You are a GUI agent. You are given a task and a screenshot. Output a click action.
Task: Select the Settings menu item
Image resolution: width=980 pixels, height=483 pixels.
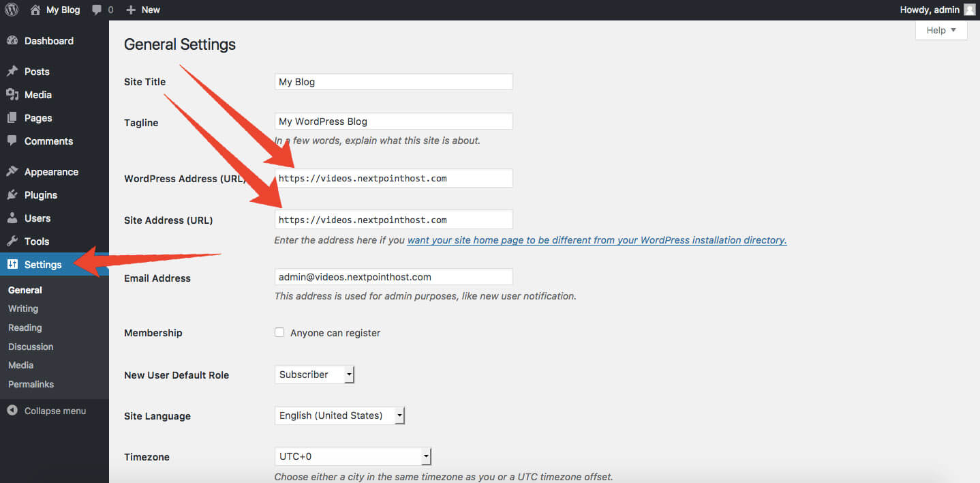55,264
